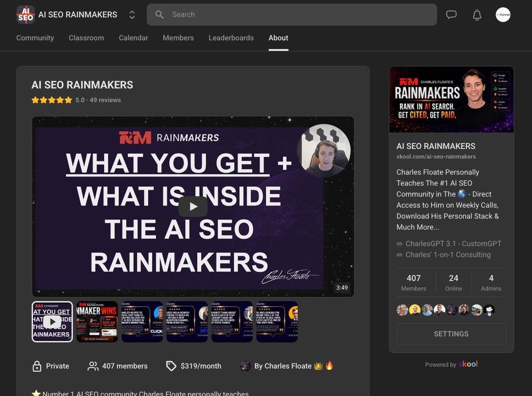Click the link icon beside CharlesGPT 3.1

coord(399,244)
